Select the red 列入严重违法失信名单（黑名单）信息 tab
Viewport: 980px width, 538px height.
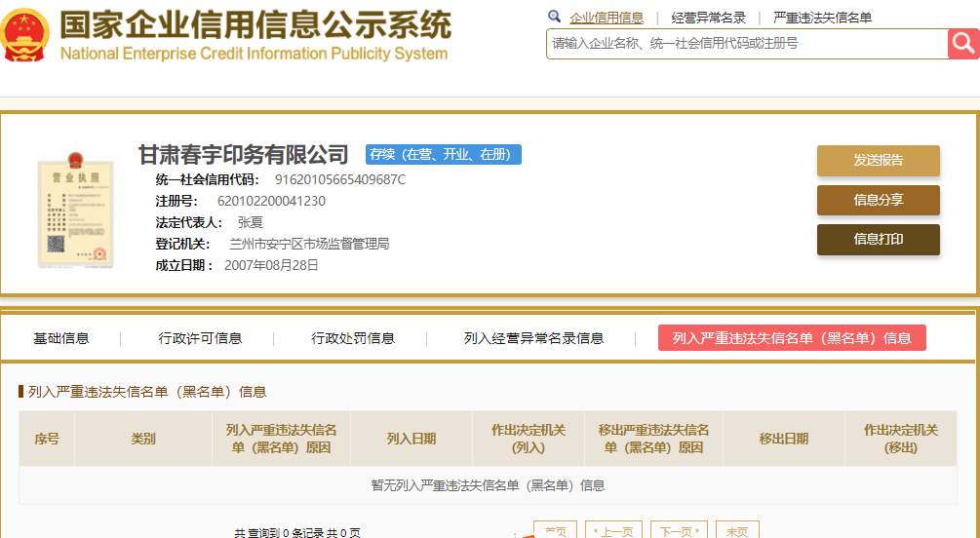(792, 338)
